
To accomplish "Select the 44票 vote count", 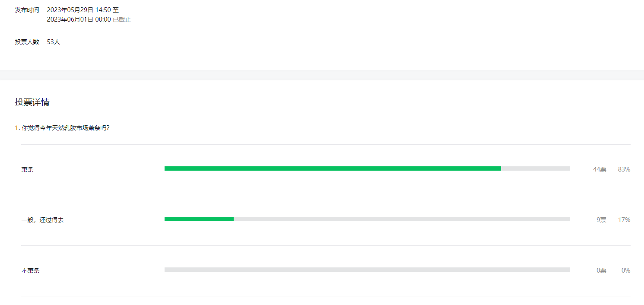I will (x=600, y=169).
